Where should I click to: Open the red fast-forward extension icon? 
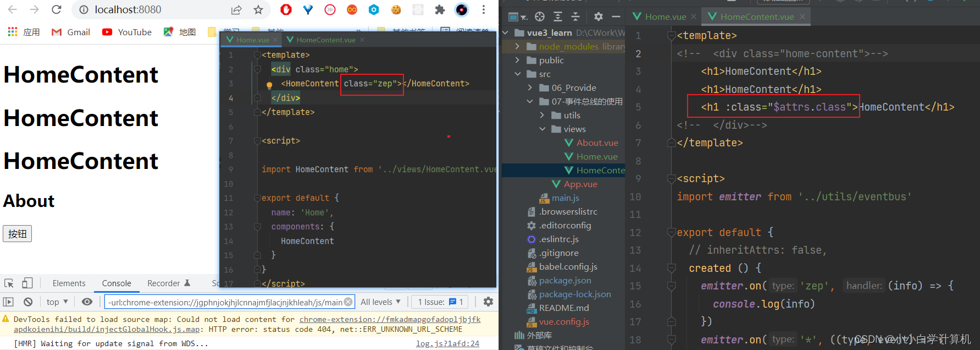(x=330, y=9)
